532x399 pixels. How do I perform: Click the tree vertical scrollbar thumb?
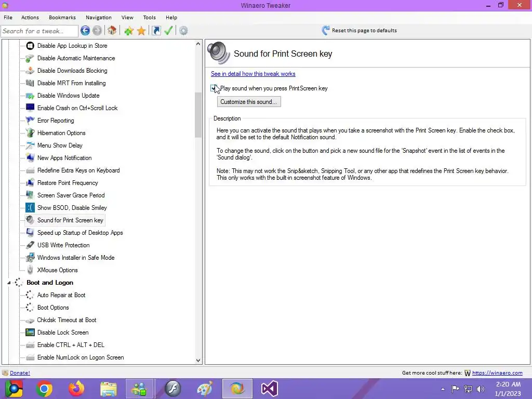point(198,115)
